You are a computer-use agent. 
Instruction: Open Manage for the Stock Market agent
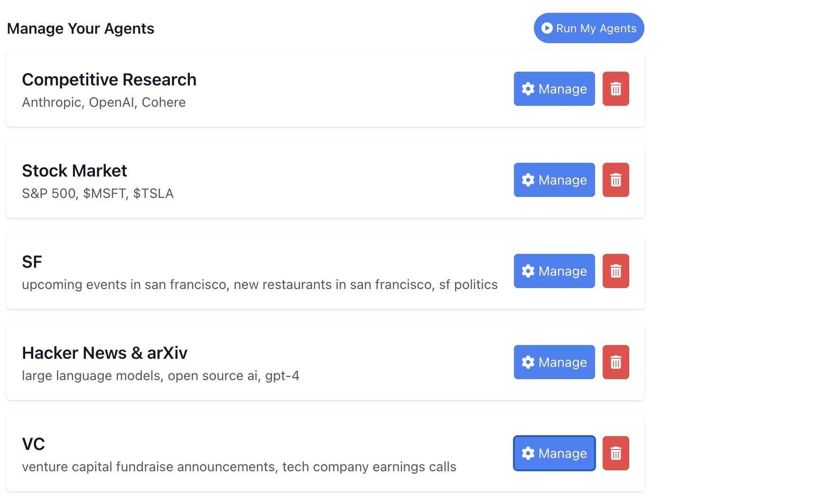pos(554,180)
